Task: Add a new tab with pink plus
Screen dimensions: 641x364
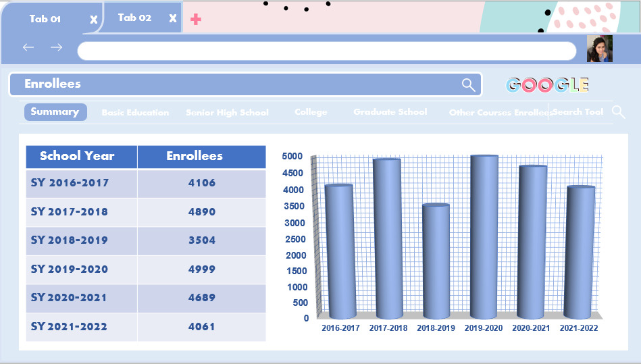Action: coord(196,19)
